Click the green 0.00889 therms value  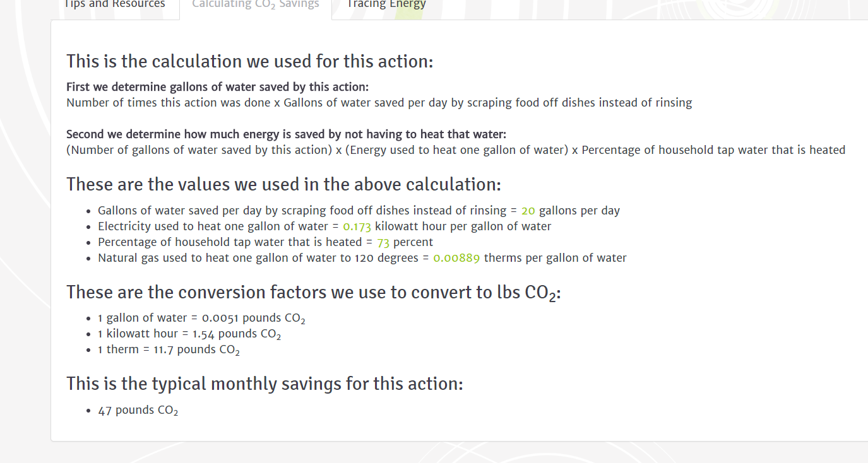(x=456, y=258)
